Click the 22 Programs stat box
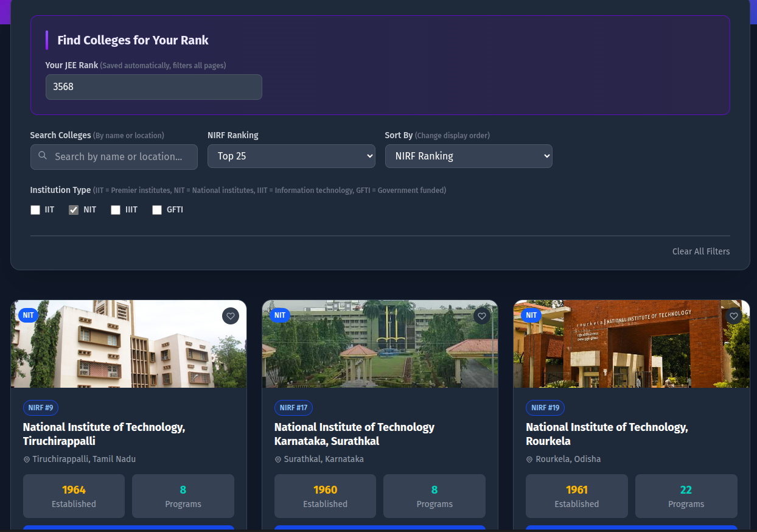This screenshot has height=532, width=757. tap(686, 496)
